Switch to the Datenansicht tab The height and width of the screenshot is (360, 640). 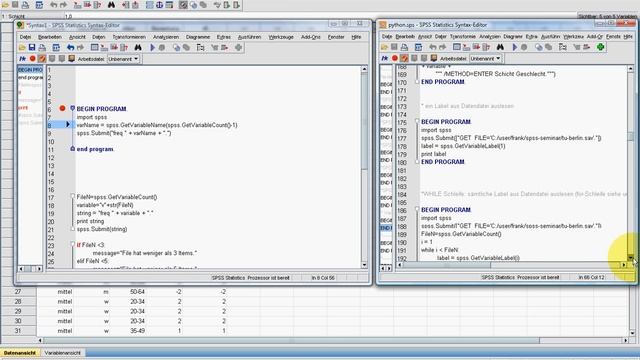coord(20,353)
